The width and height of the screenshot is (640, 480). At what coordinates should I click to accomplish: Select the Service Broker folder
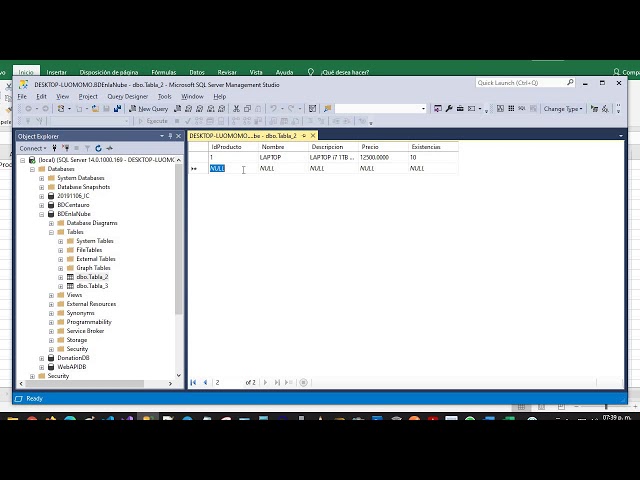click(85, 331)
